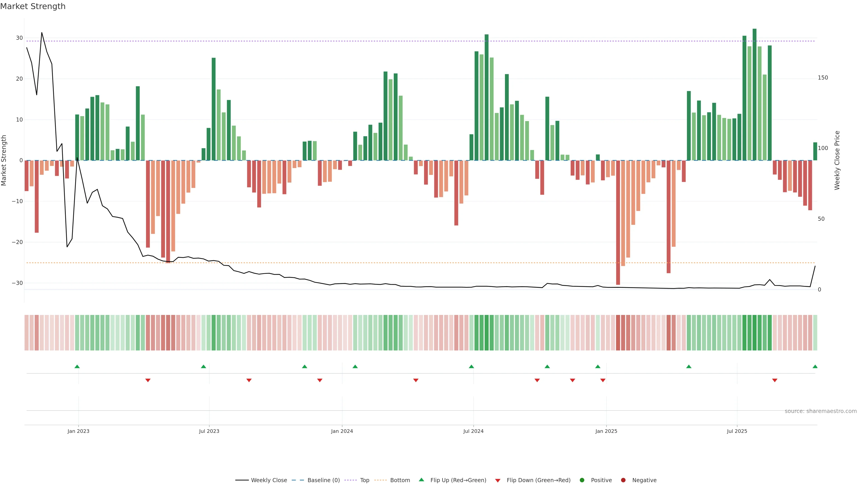Click the first flip-up triangle near Jan 2023
This screenshot has width=868, height=488.
point(77,366)
